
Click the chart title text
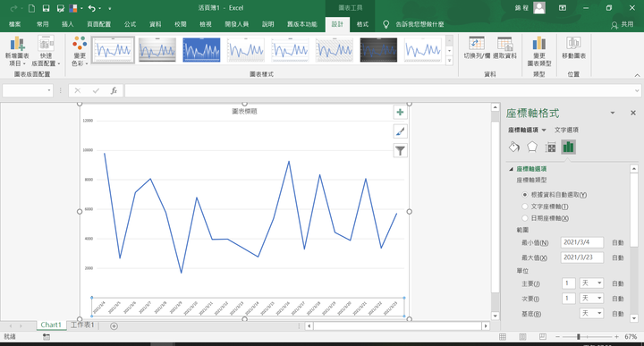pos(244,111)
